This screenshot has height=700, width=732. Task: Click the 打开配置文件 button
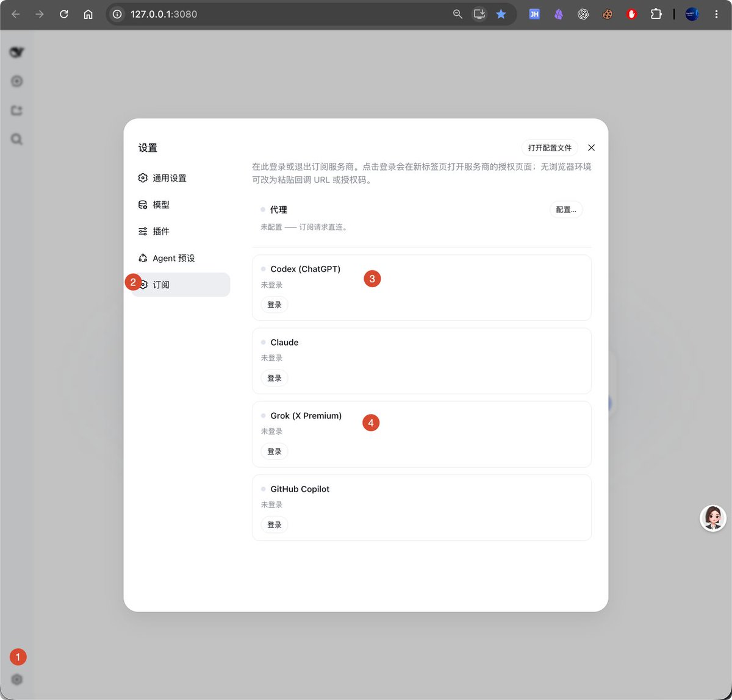pyautogui.click(x=550, y=148)
